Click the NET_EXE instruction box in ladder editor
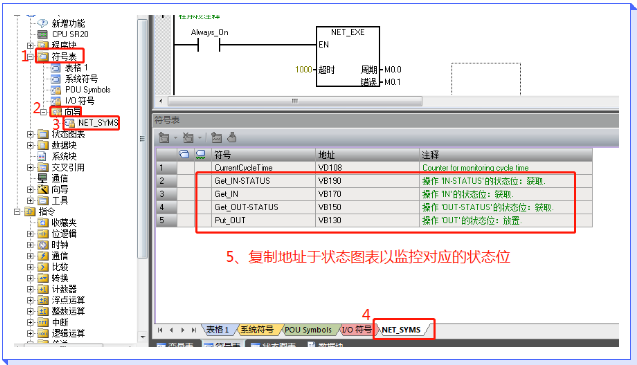Screen dimensions: 637x365 coord(348,56)
